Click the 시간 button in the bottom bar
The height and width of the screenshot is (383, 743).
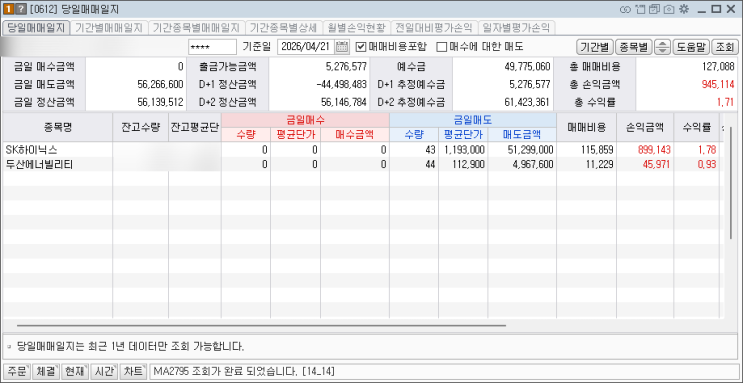[104, 371]
